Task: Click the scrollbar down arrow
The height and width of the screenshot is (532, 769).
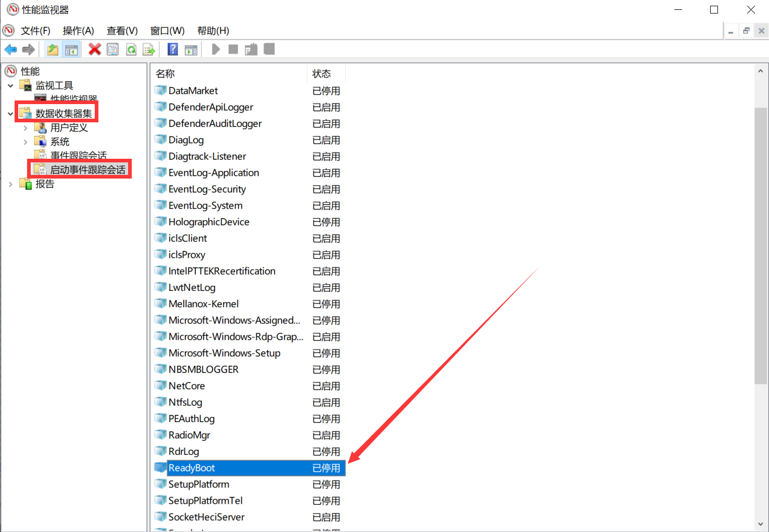Action: tap(761, 524)
